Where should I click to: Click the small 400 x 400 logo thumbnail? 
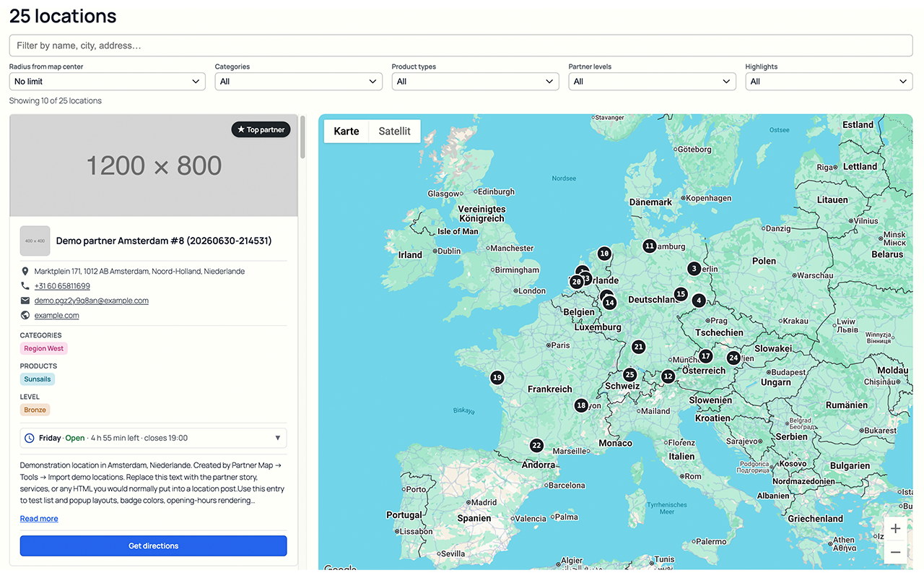tap(35, 241)
